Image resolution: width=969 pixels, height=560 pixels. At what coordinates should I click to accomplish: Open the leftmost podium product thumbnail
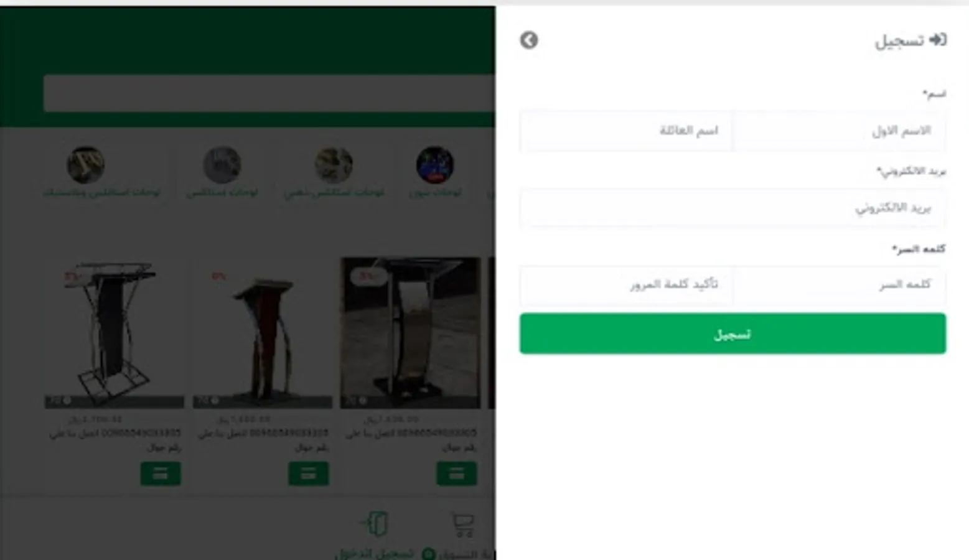pos(115,333)
